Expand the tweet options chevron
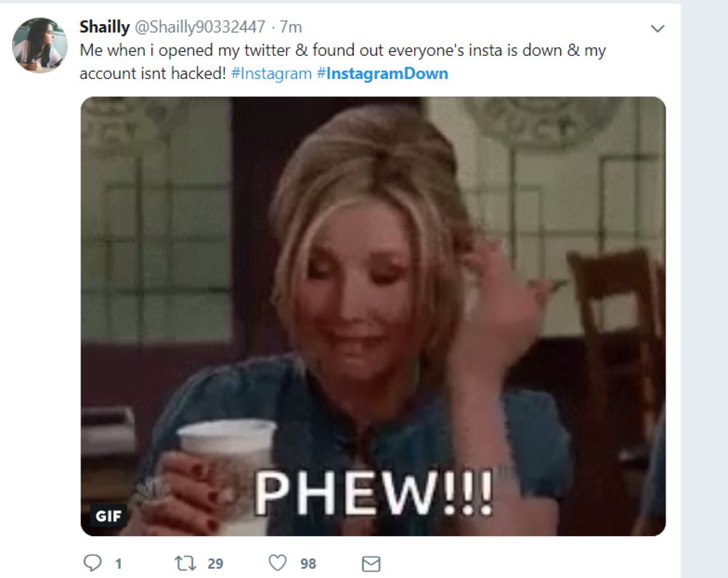This screenshot has width=728, height=578. 658,29
